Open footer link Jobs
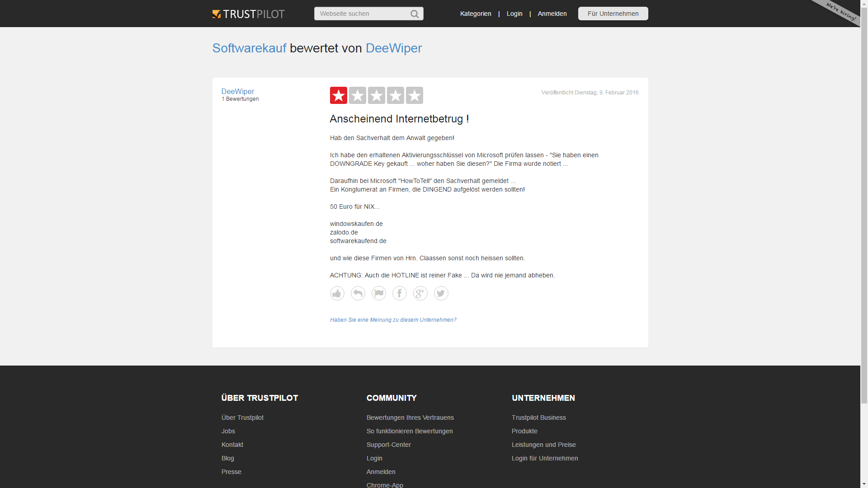The height and width of the screenshot is (488, 868). click(x=228, y=431)
